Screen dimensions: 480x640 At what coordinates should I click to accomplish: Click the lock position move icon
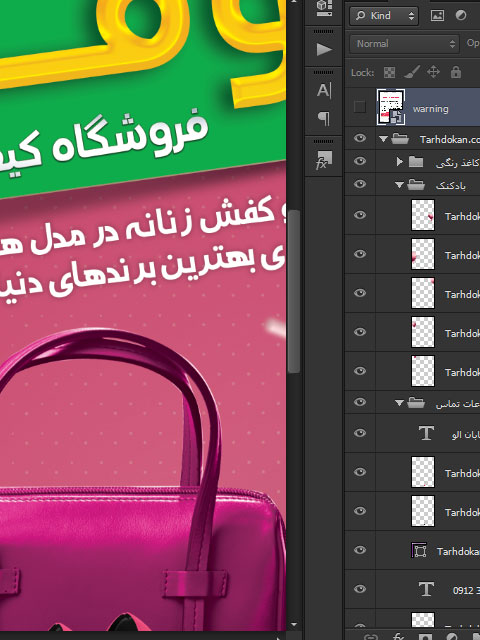(433, 72)
